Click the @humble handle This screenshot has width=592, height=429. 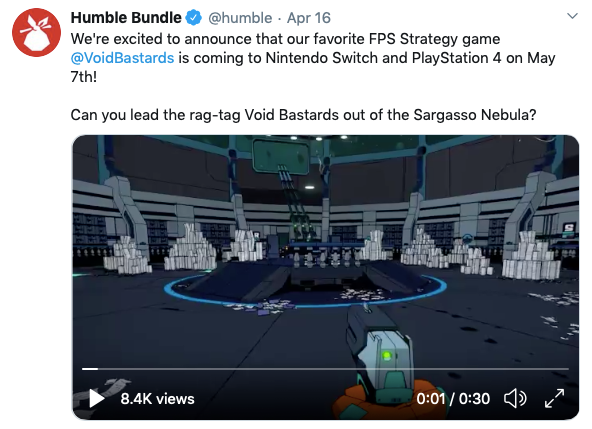(x=240, y=18)
